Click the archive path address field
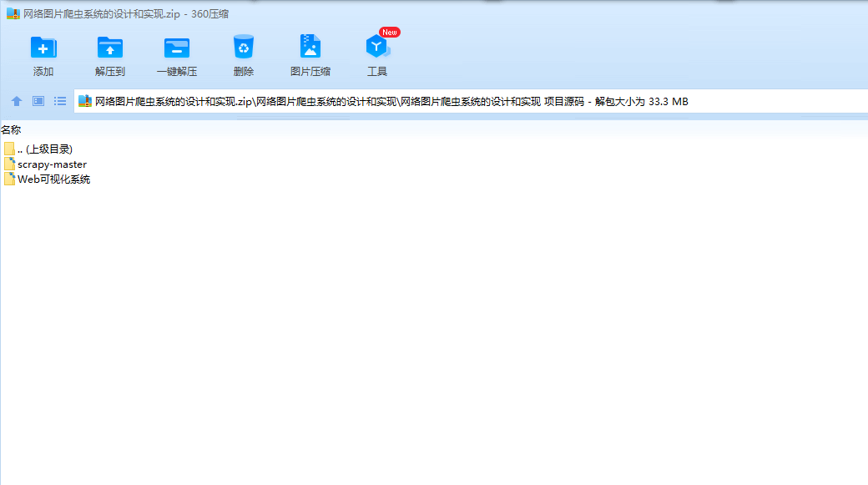868x485 pixels. (x=471, y=101)
